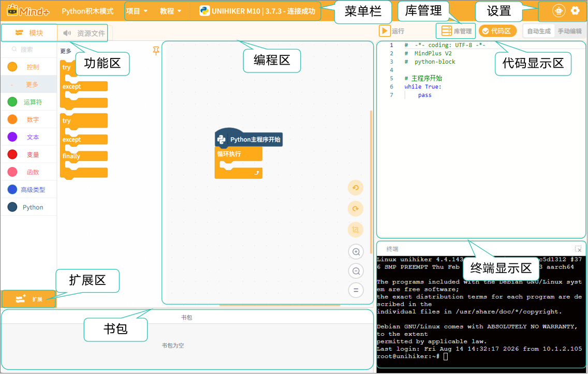Switch to 手动编辑 manual edit mode

[569, 31]
